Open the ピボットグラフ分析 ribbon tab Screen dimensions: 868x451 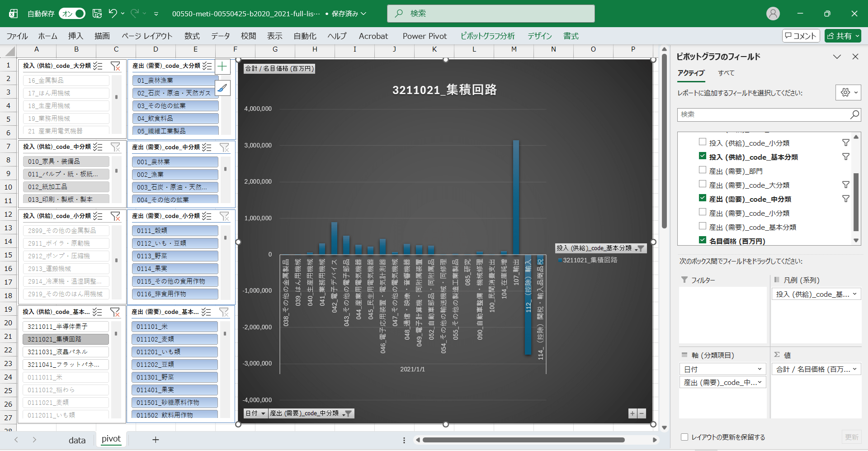[487, 36]
